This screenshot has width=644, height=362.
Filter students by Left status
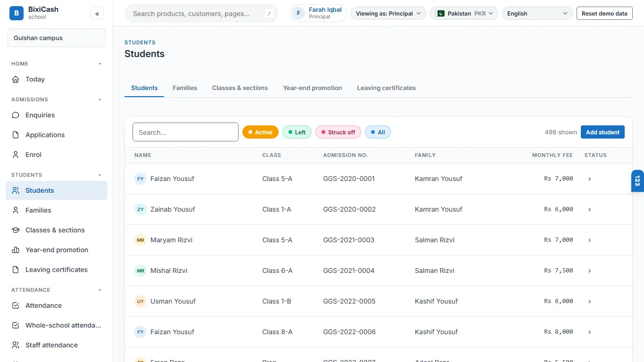[297, 132]
